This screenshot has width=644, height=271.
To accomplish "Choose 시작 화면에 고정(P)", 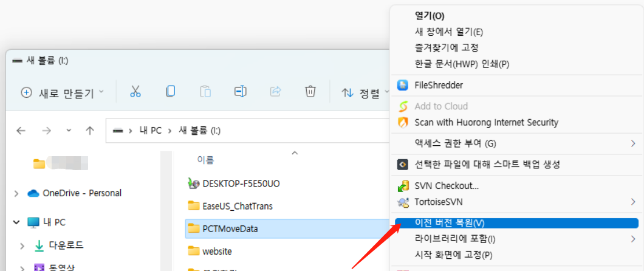I will pos(453,255).
